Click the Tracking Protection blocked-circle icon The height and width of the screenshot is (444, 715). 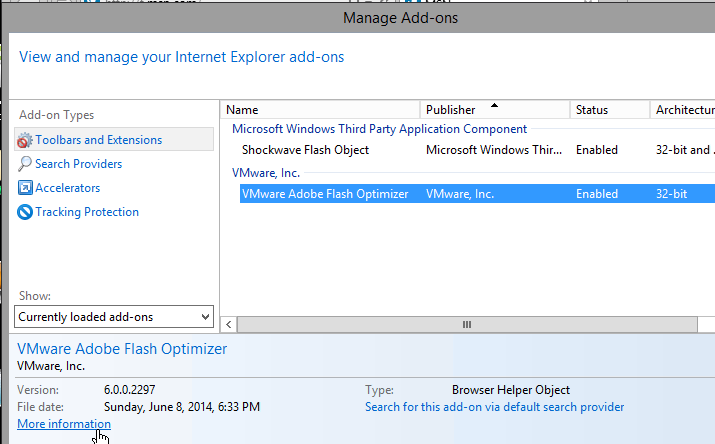pos(25,212)
